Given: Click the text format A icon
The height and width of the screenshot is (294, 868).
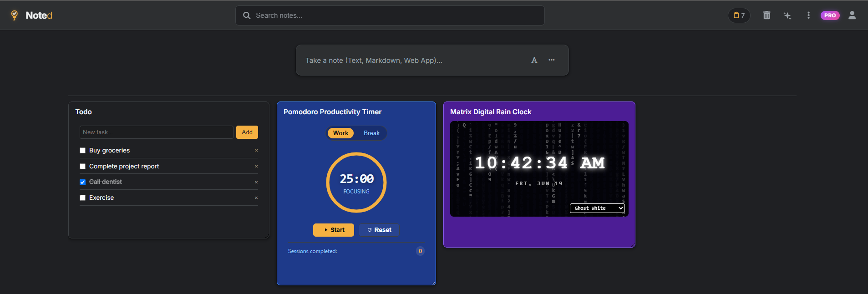Looking at the screenshot, I should (534, 60).
